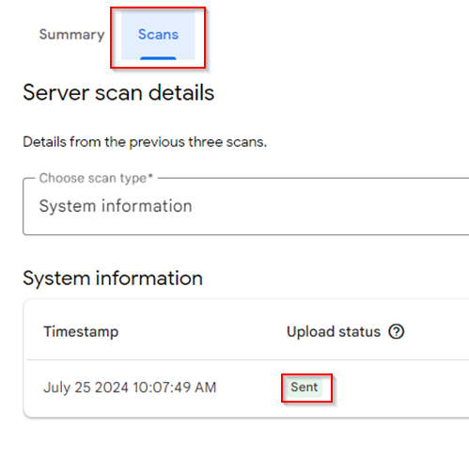Click the word 'Summary' in the tab bar
The image size is (469, 476).
pyautogui.click(x=71, y=35)
